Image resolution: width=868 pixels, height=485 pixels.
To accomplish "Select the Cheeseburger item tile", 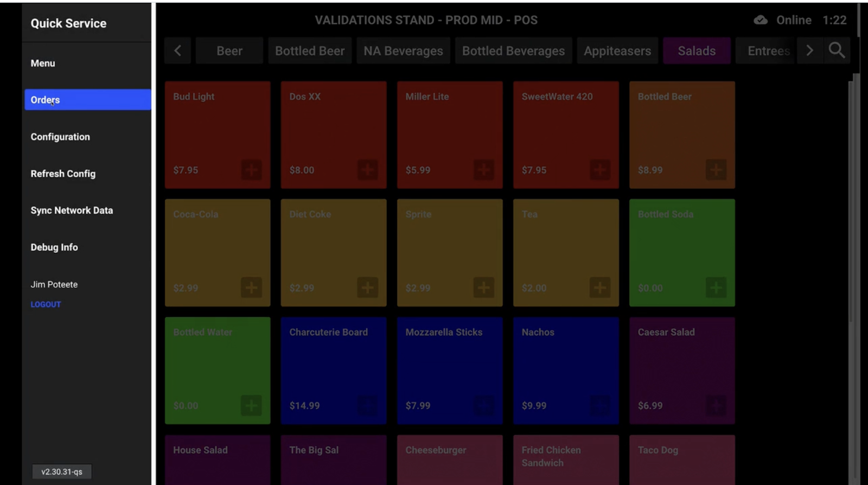I will tap(450, 460).
